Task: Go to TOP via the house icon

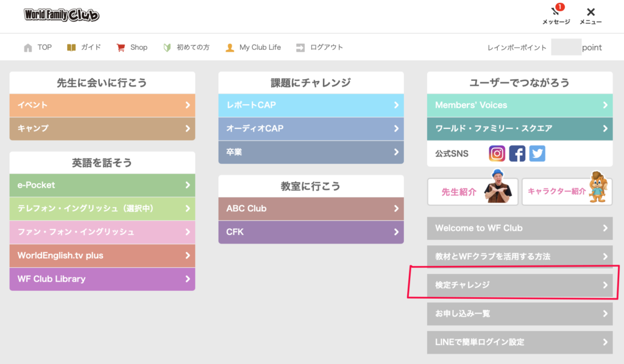Action: point(28,47)
